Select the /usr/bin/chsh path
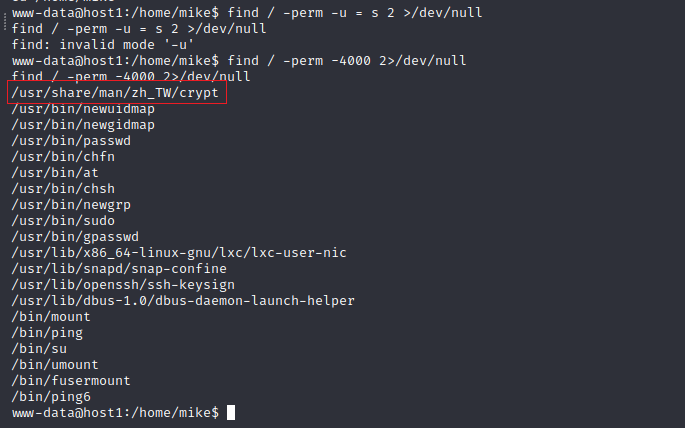Screen dimensions: 685x428 [x=64, y=189]
